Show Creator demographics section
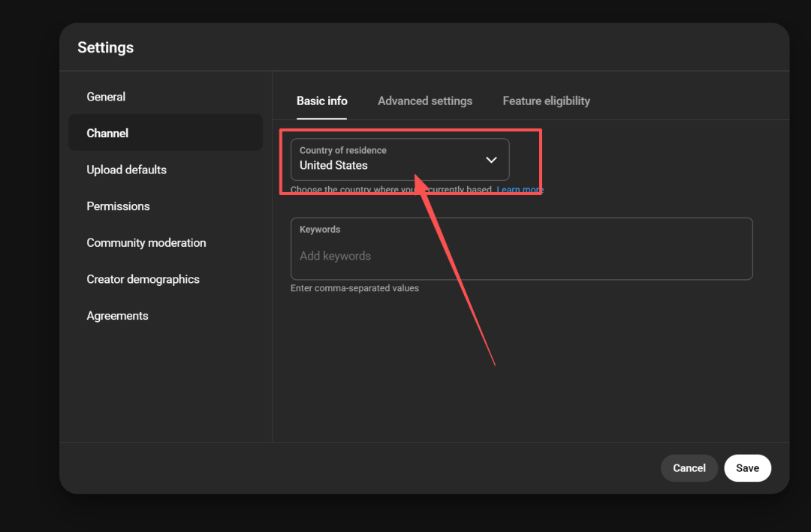Image resolution: width=811 pixels, height=532 pixels. (x=143, y=279)
